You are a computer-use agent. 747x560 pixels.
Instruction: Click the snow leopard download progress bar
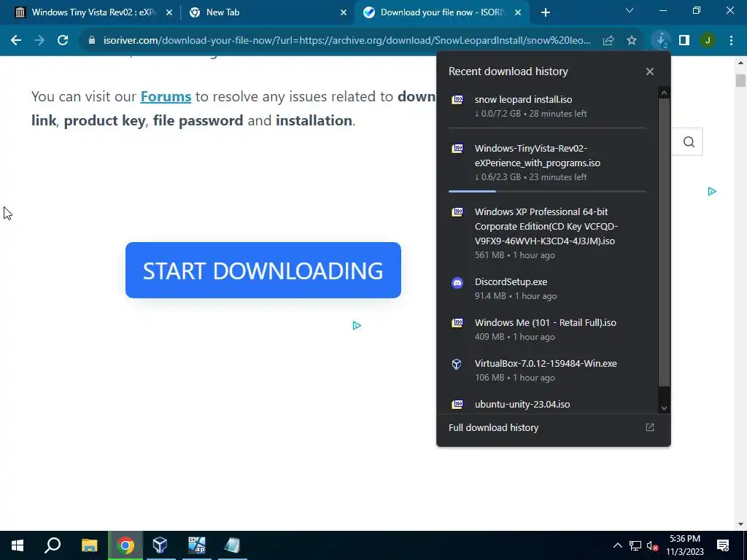point(547,128)
